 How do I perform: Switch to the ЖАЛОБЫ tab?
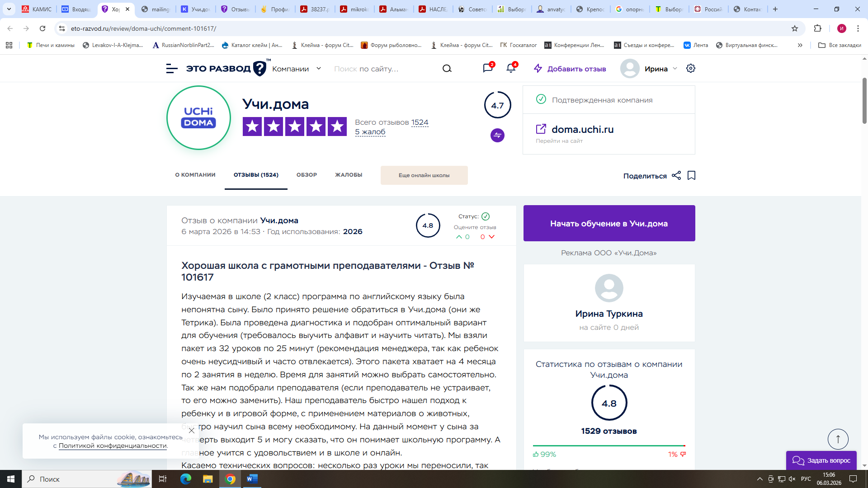[x=348, y=175]
